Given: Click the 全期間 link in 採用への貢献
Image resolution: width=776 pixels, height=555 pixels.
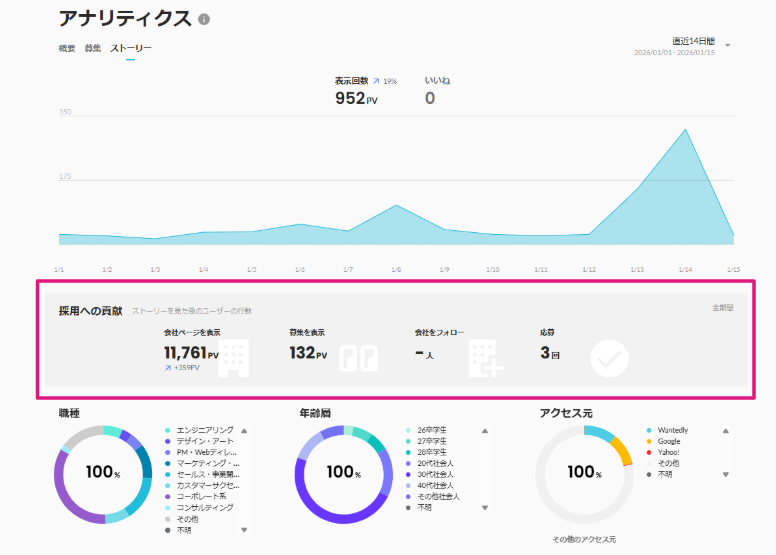Looking at the screenshot, I should click(x=722, y=308).
